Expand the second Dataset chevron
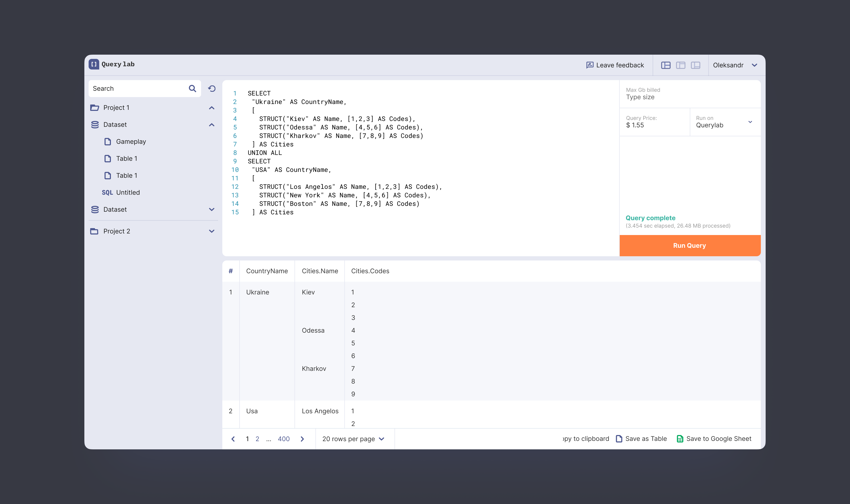 (211, 210)
